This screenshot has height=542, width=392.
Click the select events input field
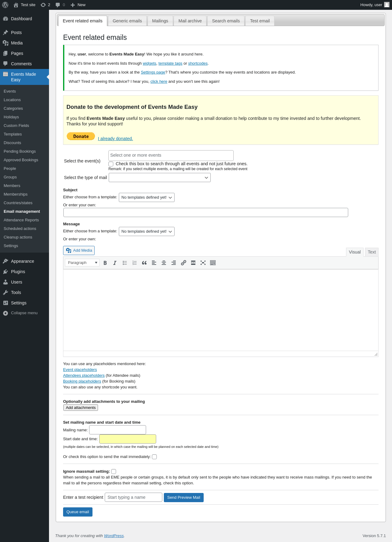coord(171,155)
